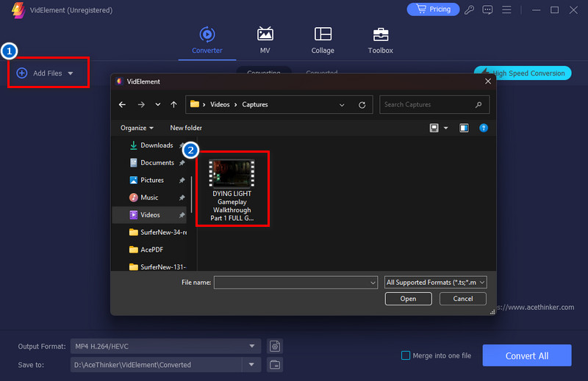The image size is (588, 381).
Task: Click the search magnifier icon
Action: tap(479, 105)
